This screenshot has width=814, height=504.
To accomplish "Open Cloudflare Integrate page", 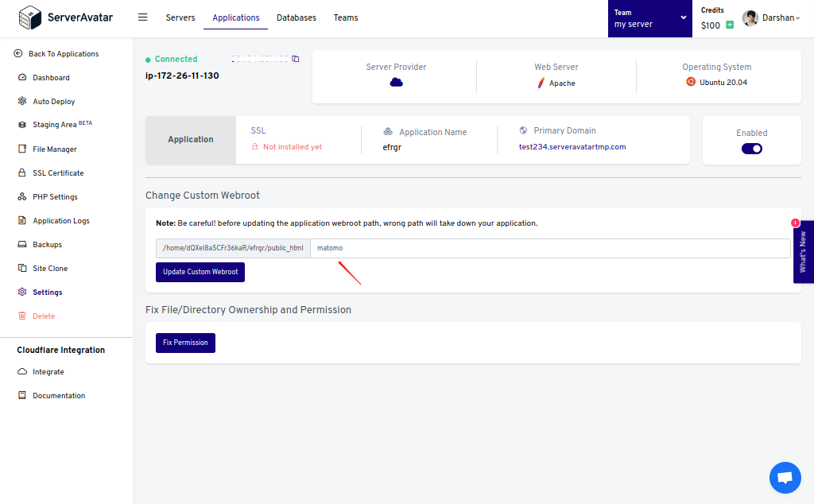I will point(48,372).
